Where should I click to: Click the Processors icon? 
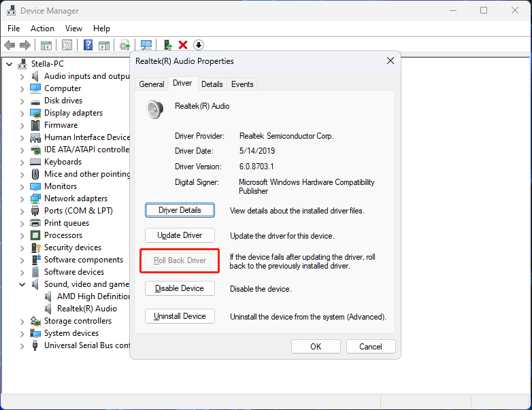coord(35,235)
